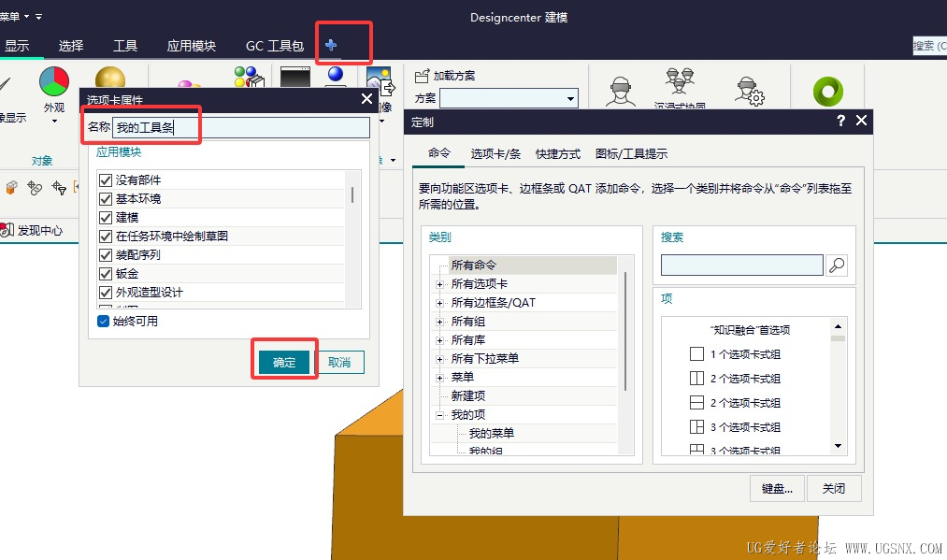This screenshot has height=560, width=947.
Task: Click the chain link selection icon
Action: [x=35, y=188]
